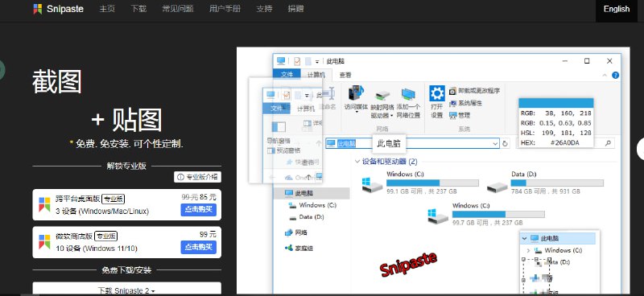Switch the site language to English

[617, 9]
